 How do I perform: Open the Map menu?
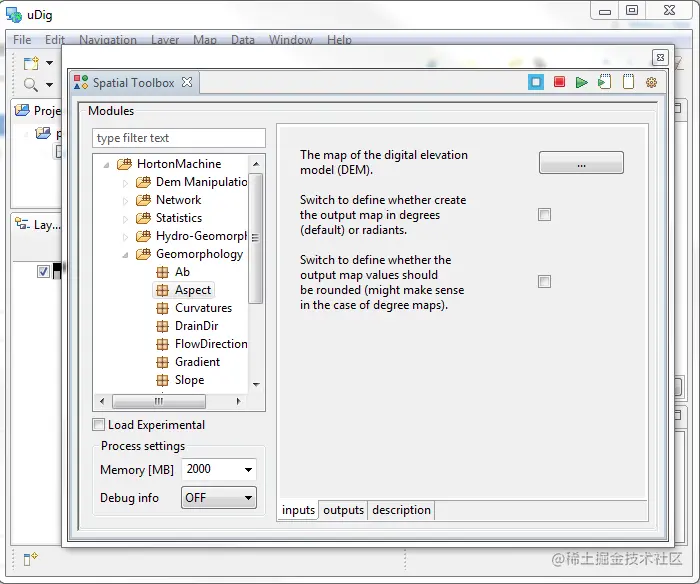[204, 40]
